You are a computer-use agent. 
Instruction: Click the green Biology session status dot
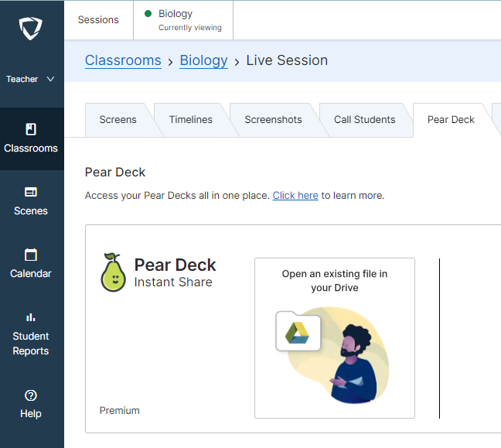148,13
